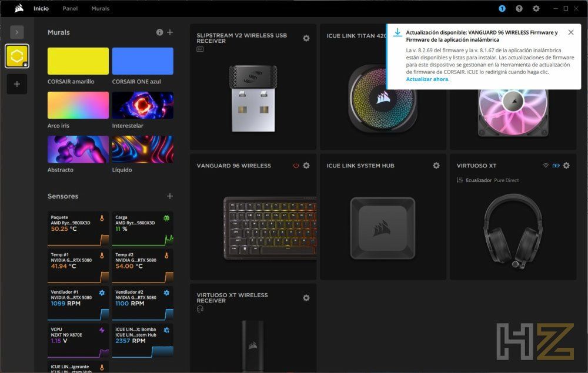
Task: Expand the left sidebar with the chevron
Action: coord(17,32)
